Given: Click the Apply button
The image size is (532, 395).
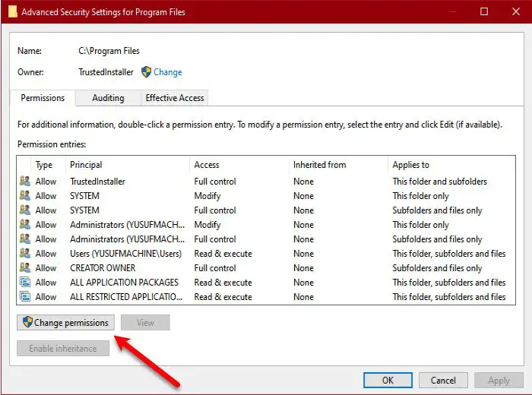Looking at the screenshot, I should click(499, 381).
